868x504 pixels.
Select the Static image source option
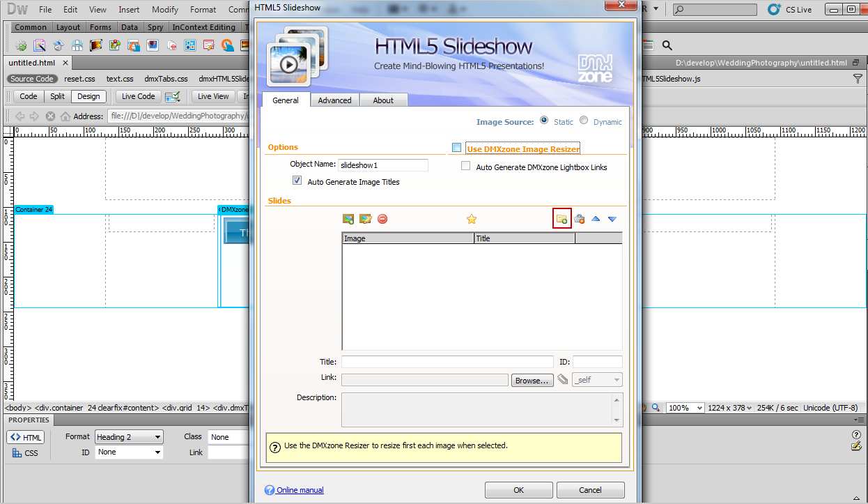point(544,121)
